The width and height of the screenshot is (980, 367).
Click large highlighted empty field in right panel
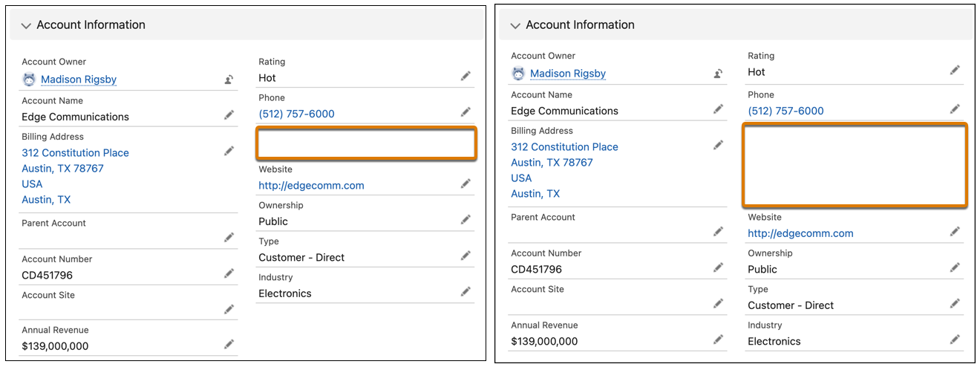point(855,165)
